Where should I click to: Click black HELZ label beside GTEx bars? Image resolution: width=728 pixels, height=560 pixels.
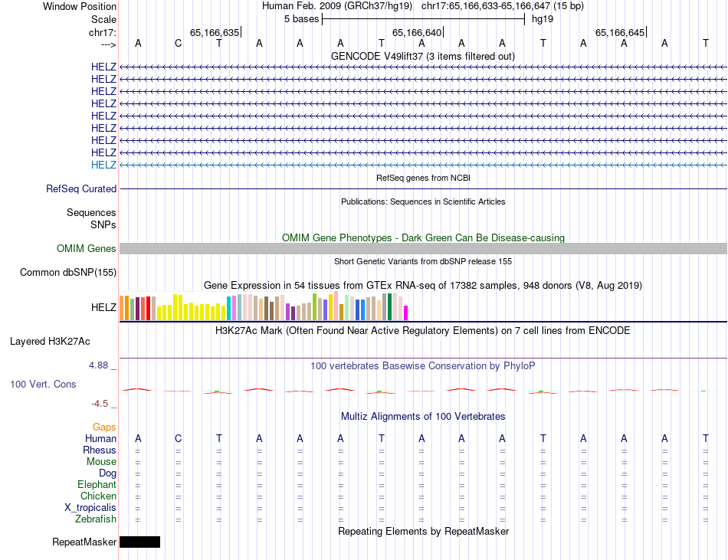[103, 307]
